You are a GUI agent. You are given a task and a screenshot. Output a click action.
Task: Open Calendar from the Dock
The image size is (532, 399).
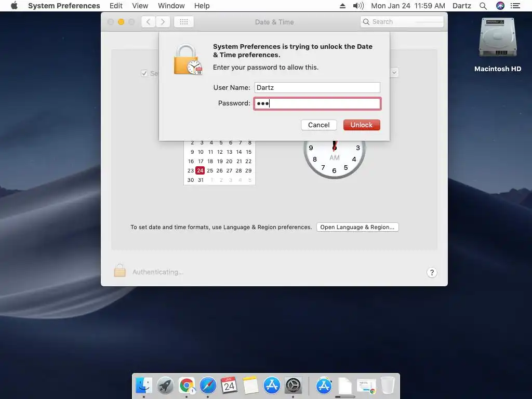[x=229, y=386]
